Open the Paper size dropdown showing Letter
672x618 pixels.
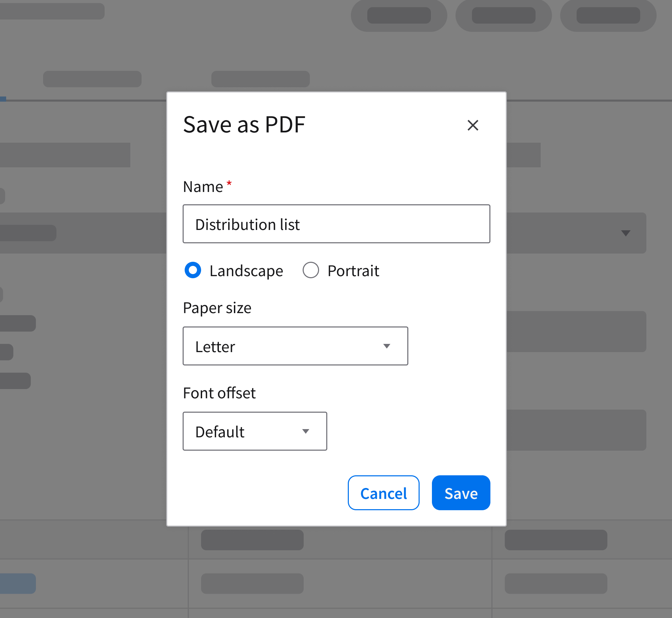(295, 346)
